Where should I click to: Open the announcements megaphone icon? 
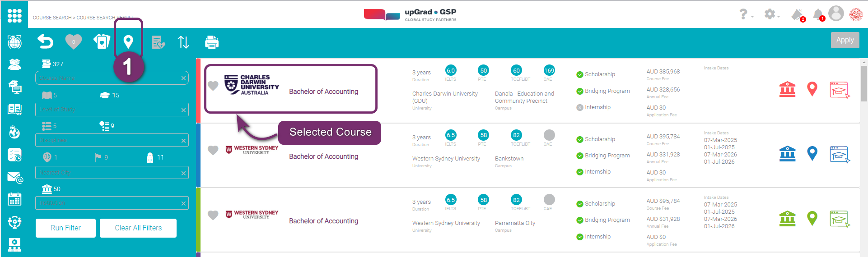(x=797, y=14)
